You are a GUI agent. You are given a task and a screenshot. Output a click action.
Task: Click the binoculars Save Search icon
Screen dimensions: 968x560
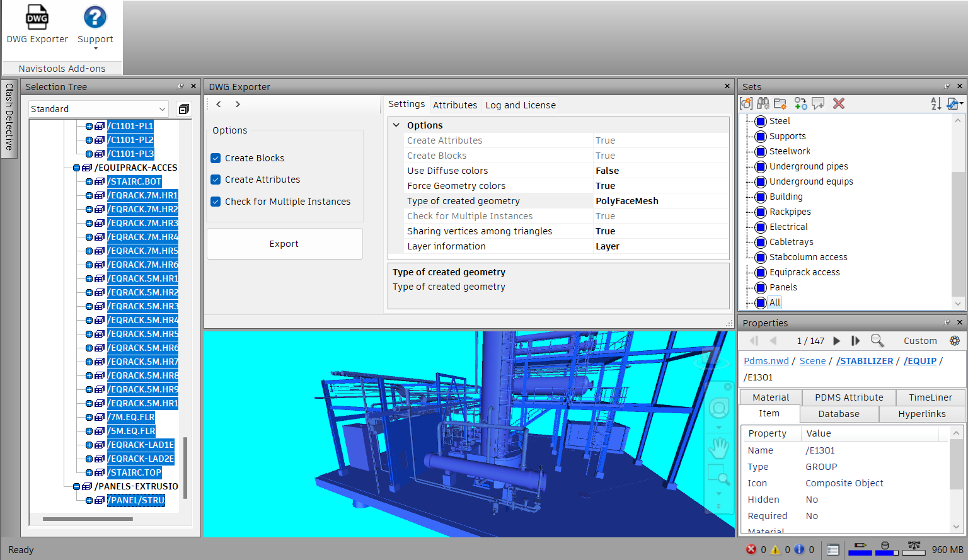pyautogui.click(x=763, y=103)
